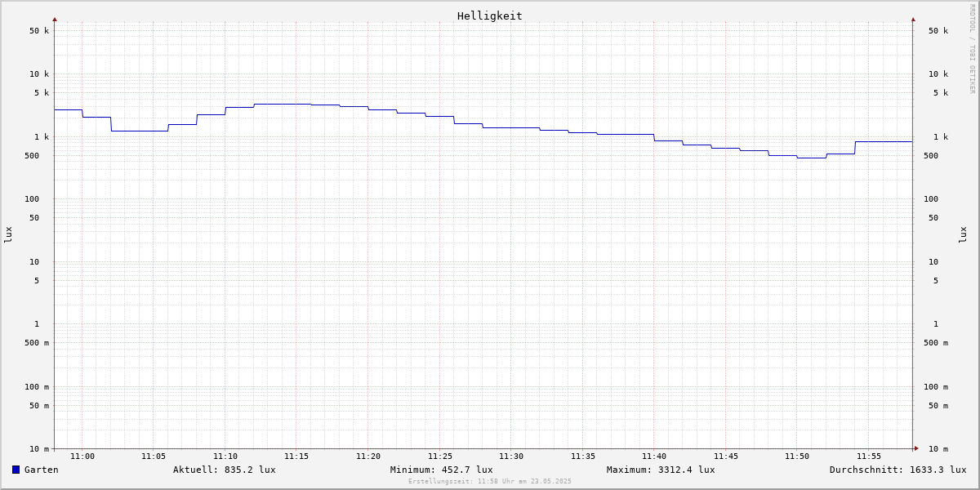Click the 11:25 time axis label
Image resolution: width=980 pixels, height=490 pixels.
440,457
